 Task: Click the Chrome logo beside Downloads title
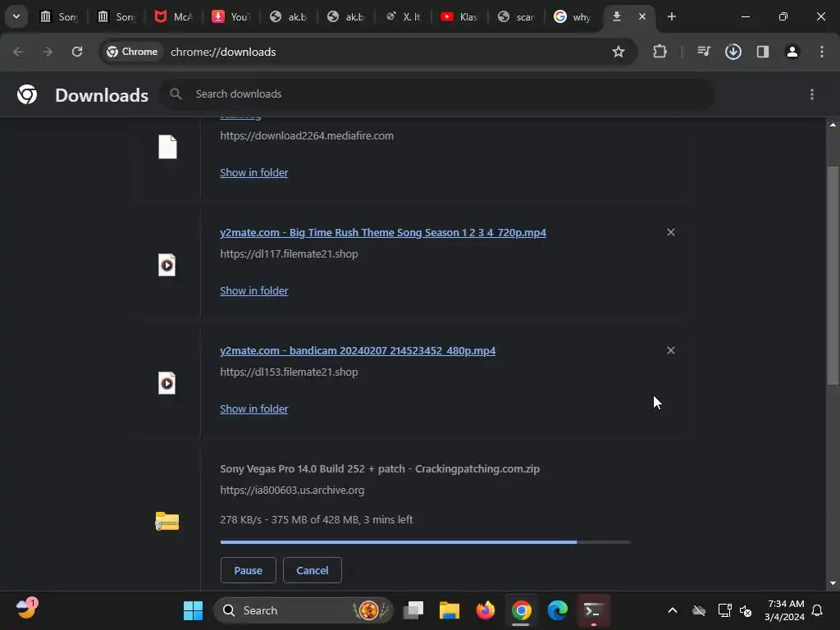click(x=27, y=94)
